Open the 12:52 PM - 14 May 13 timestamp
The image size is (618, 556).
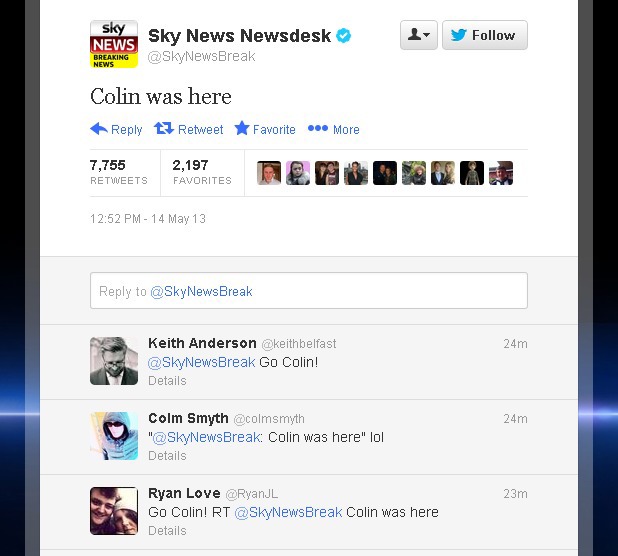click(148, 219)
